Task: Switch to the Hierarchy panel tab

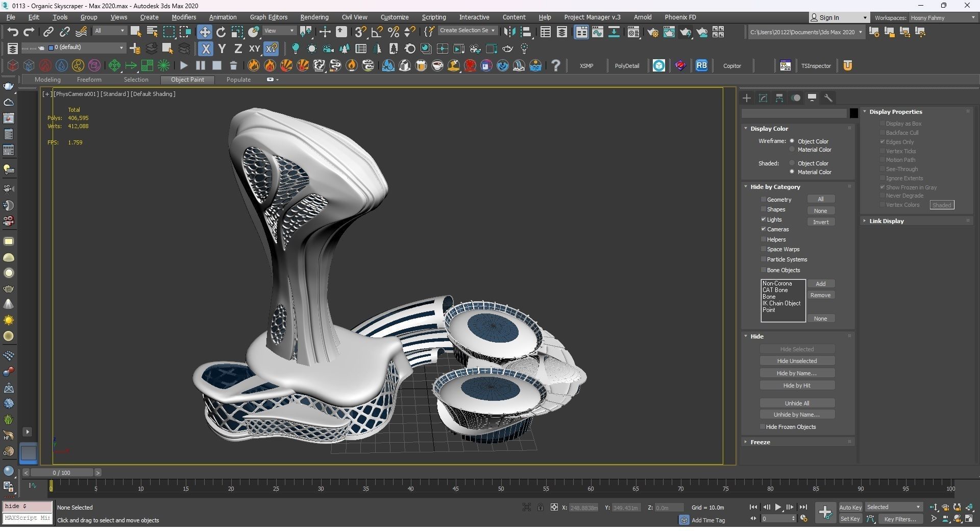Action: tap(779, 98)
